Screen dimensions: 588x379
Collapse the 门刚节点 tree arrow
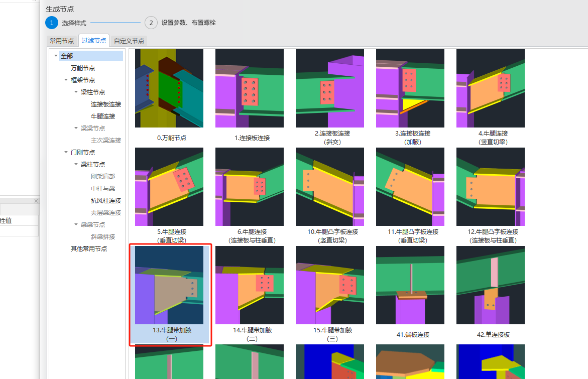pos(66,152)
